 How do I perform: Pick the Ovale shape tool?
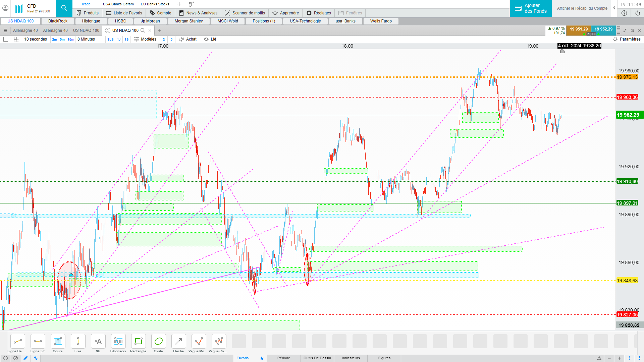pos(158,342)
